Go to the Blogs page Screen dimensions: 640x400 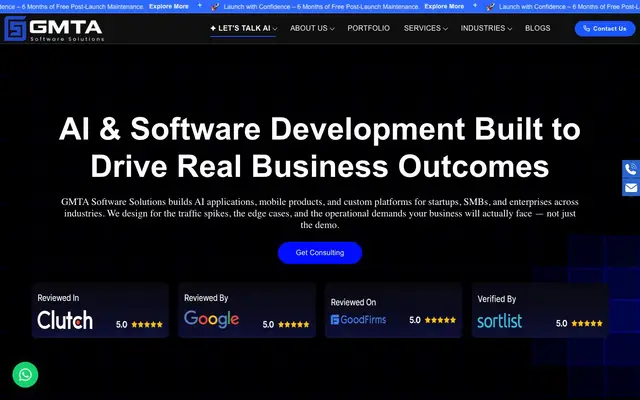tap(538, 28)
